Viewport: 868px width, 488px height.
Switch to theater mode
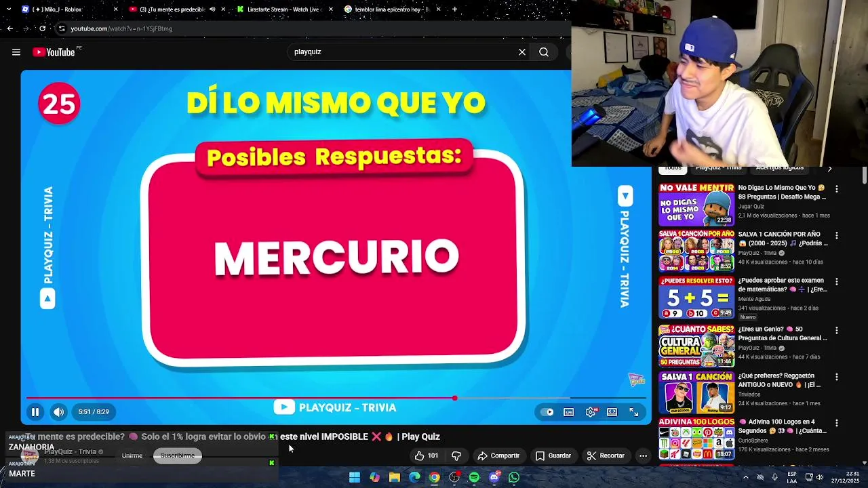(612, 411)
